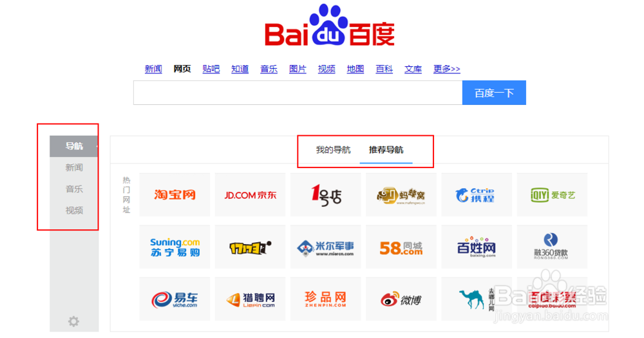Click the 网页 search category
Screen dimensions: 644x338
[182, 69]
